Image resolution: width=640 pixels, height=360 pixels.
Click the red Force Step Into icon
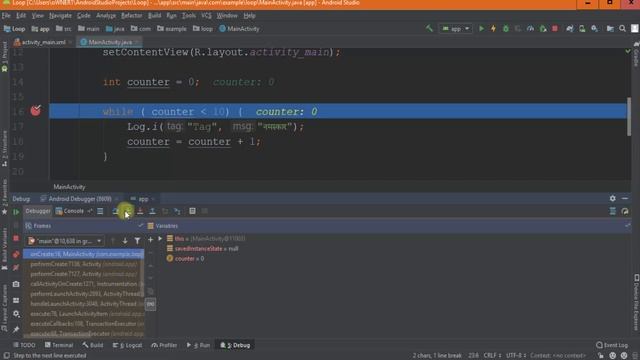click(x=140, y=211)
